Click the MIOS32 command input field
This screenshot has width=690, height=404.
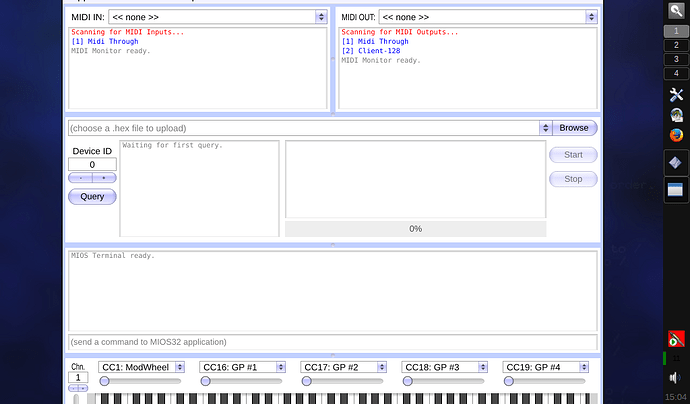333,342
